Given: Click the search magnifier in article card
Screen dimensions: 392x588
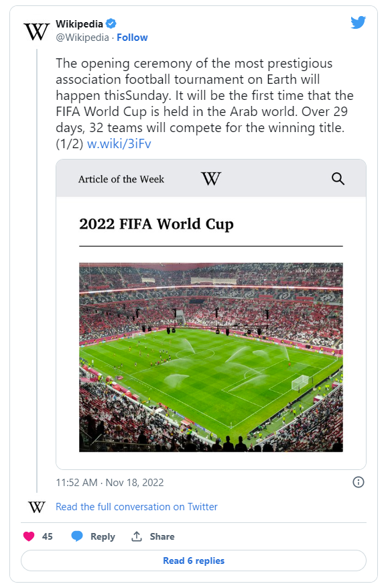Looking at the screenshot, I should click(338, 179).
